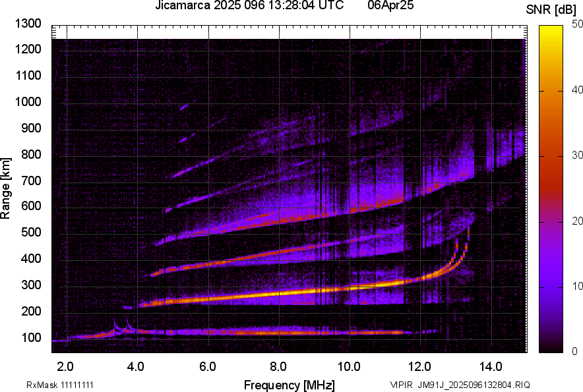Click the range axis value "1000"
Screen dimensions: 583x392
(28, 101)
